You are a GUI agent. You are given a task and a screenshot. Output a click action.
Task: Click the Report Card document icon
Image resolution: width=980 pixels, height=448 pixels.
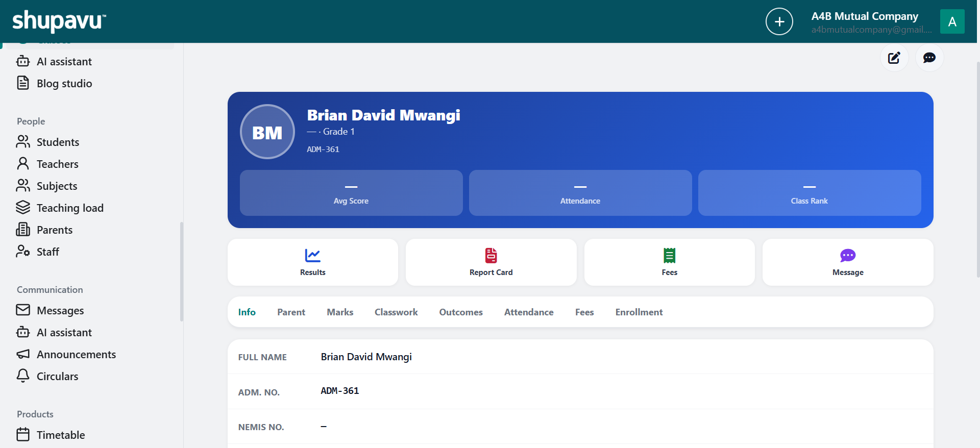pyautogui.click(x=491, y=255)
